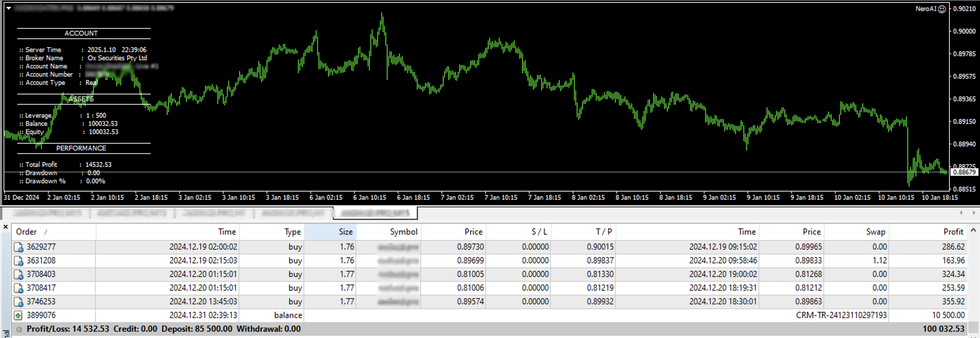Click take profit value 0.90015
The image size is (980, 338).
pyautogui.click(x=600, y=247)
